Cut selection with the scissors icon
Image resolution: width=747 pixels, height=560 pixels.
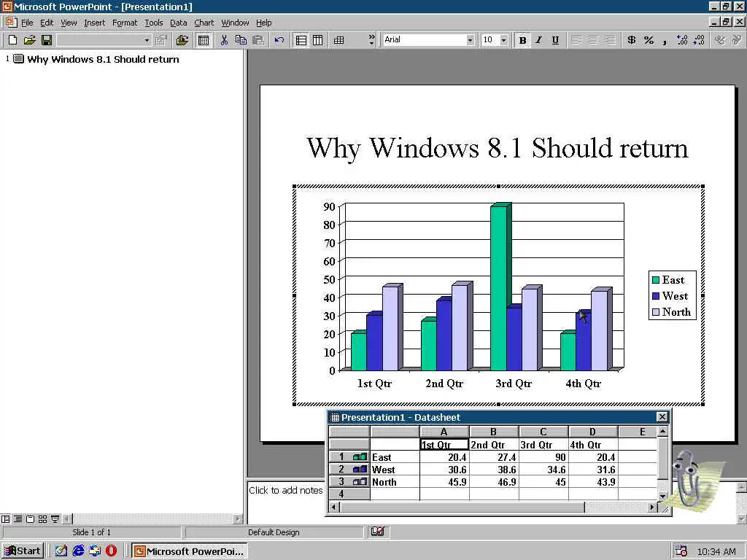pyautogui.click(x=224, y=40)
